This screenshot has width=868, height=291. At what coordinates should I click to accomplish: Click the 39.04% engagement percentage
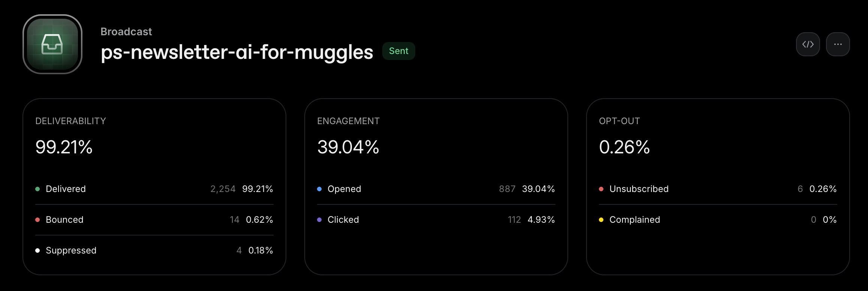(348, 147)
